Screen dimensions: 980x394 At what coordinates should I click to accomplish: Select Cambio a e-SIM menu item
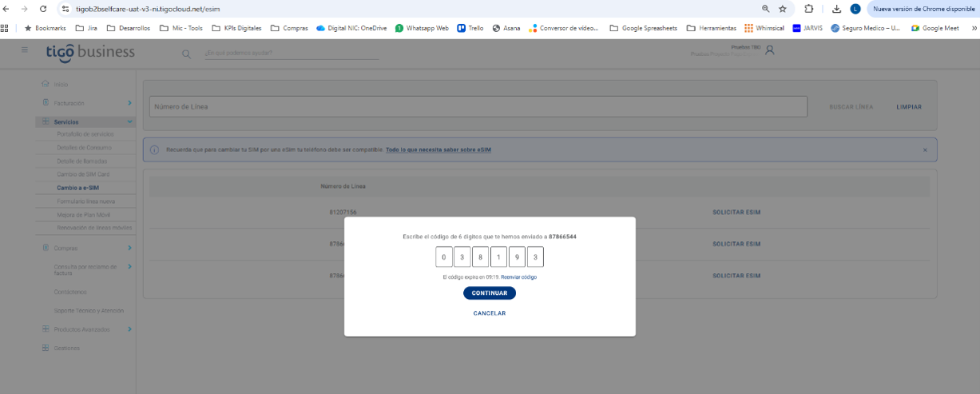[77, 188]
